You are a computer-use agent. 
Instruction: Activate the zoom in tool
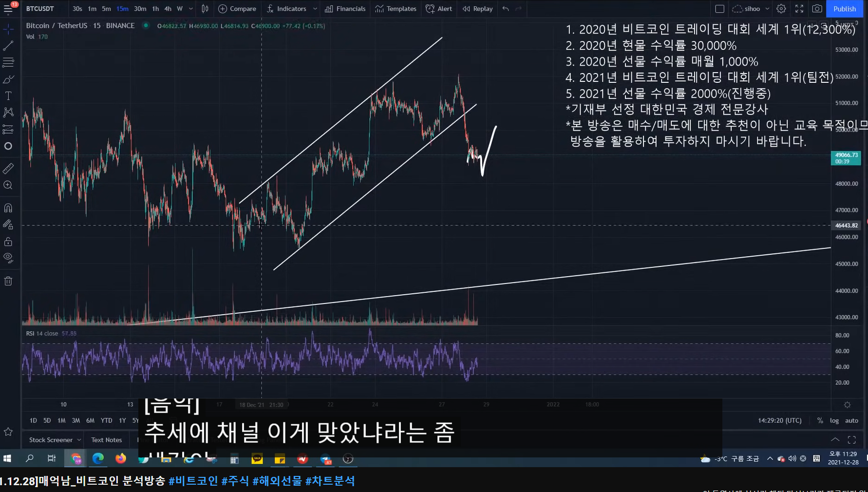click(8, 185)
